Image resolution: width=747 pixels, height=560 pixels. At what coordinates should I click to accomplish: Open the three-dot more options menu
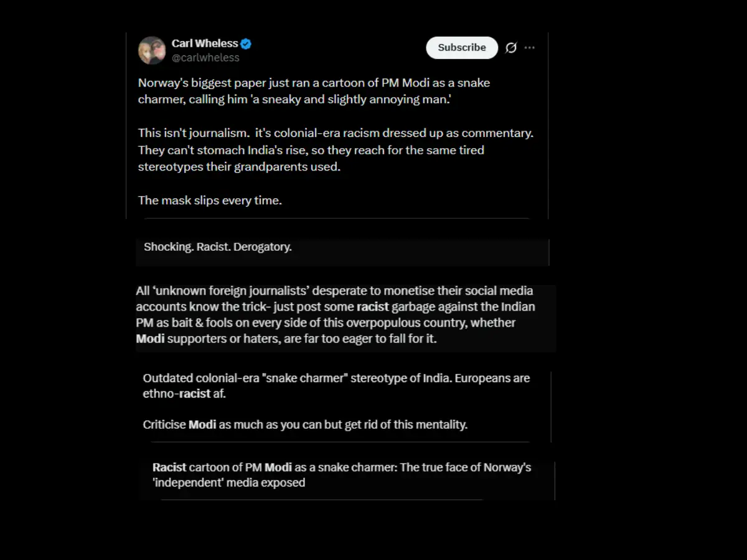tap(530, 48)
